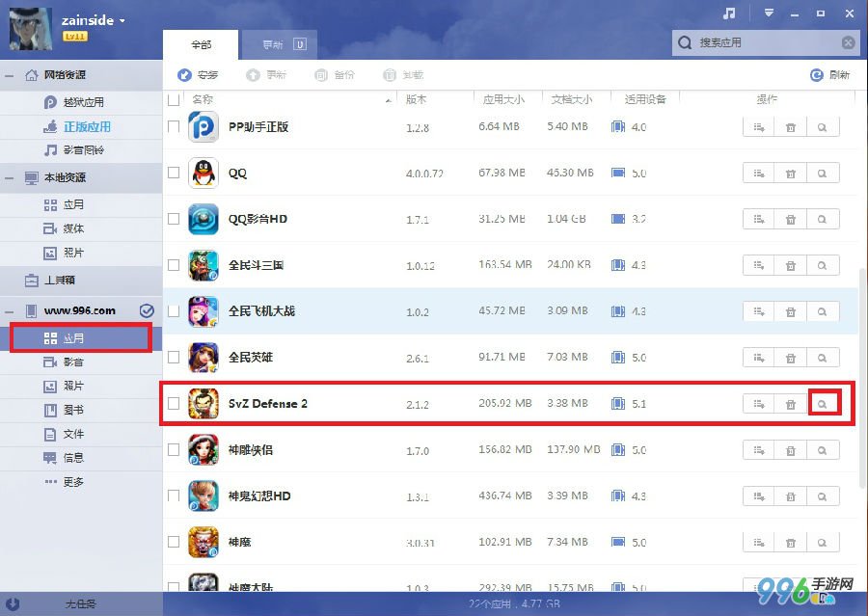Viewport: 868px width, 616px height.
Task: Click the 卸载 uninstall toolbar icon
Action: point(390,75)
